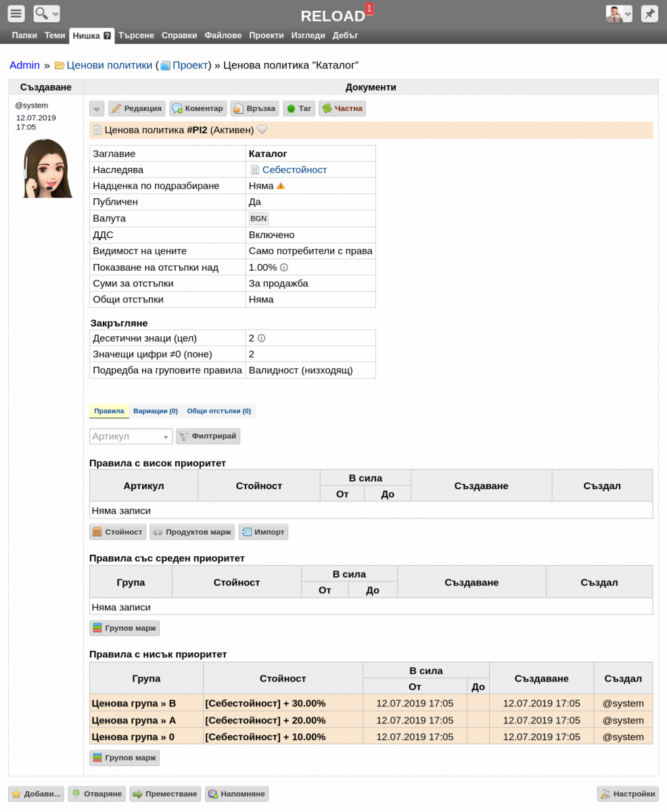Switch to the Вариации (0) tab
The width and height of the screenshot is (667, 812).
156,411
